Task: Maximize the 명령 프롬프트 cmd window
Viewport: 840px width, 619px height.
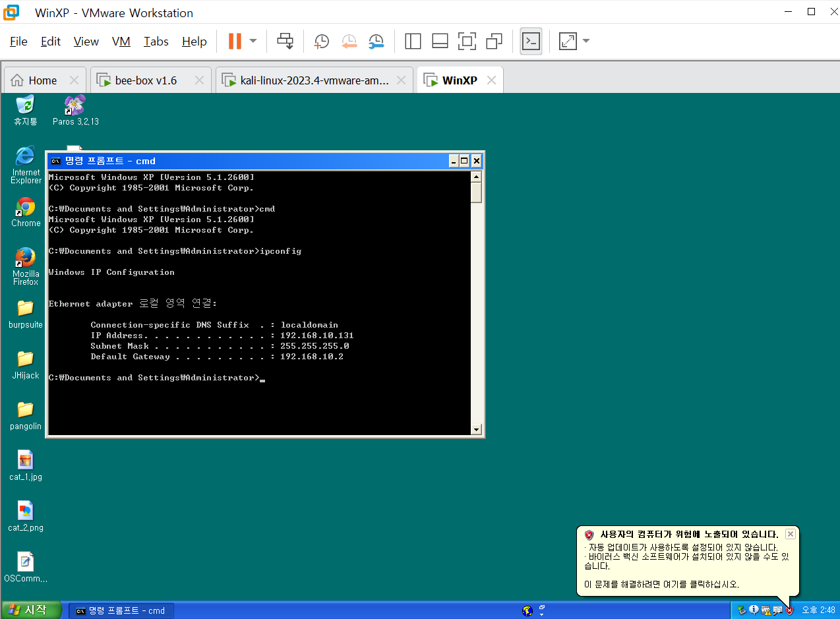Action: tap(464, 161)
